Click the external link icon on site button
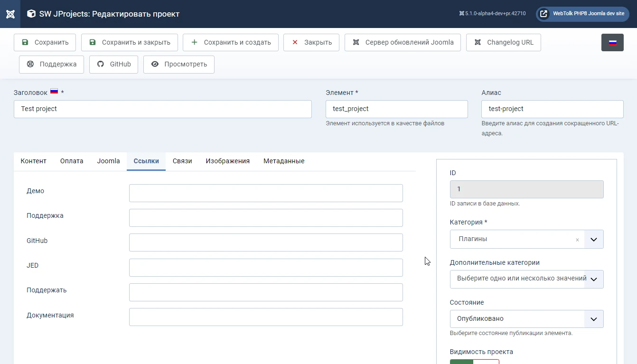This screenshot has width=637, height=364. [x=544, y=14]
